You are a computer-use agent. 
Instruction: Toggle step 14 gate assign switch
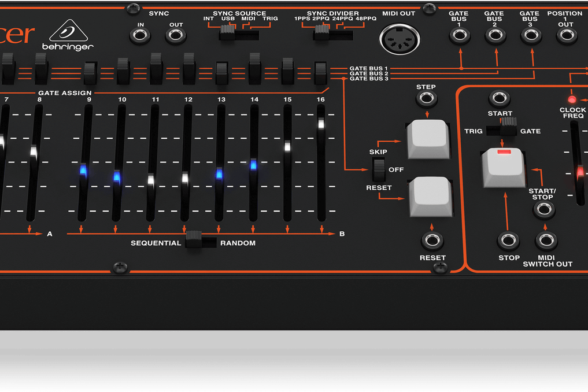coord(254,69)
